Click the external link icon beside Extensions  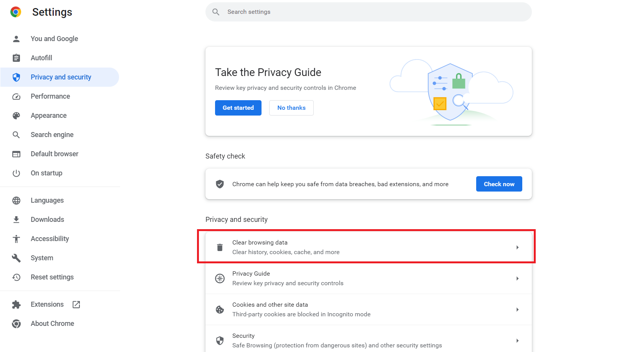tap(76, 304)
